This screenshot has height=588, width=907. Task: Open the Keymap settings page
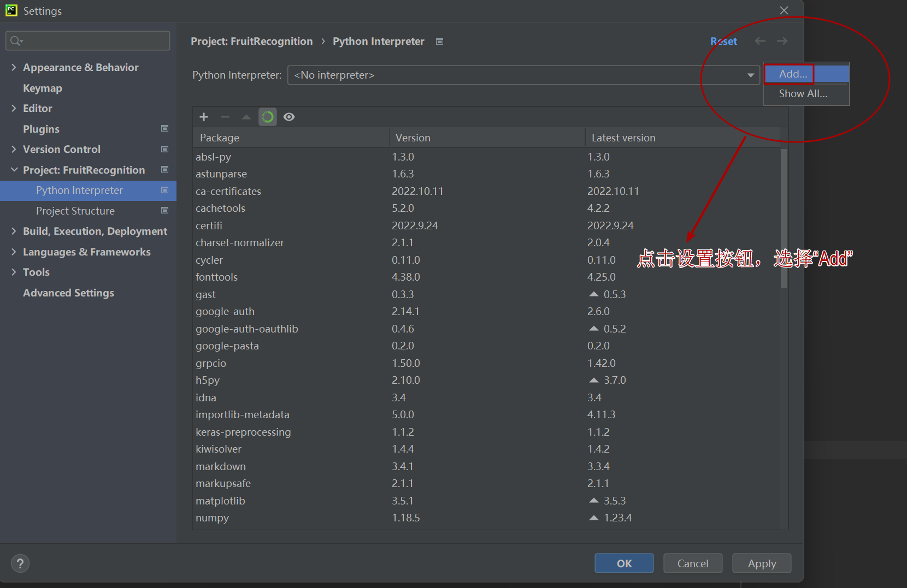point(43,88)
